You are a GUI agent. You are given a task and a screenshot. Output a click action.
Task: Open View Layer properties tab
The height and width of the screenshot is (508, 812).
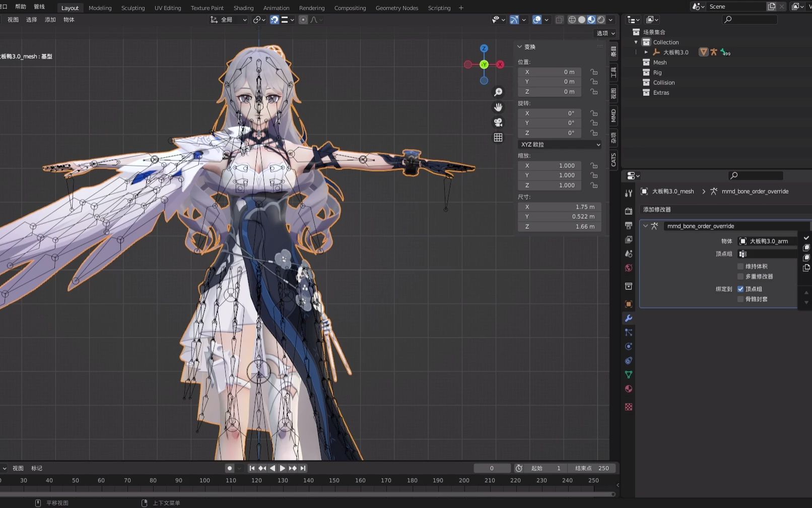pyautogui.click(x=629, y=239)
